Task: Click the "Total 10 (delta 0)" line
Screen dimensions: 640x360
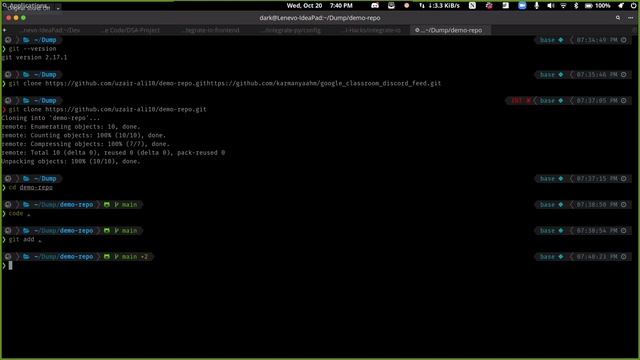Action: click(x=113, y=153)
